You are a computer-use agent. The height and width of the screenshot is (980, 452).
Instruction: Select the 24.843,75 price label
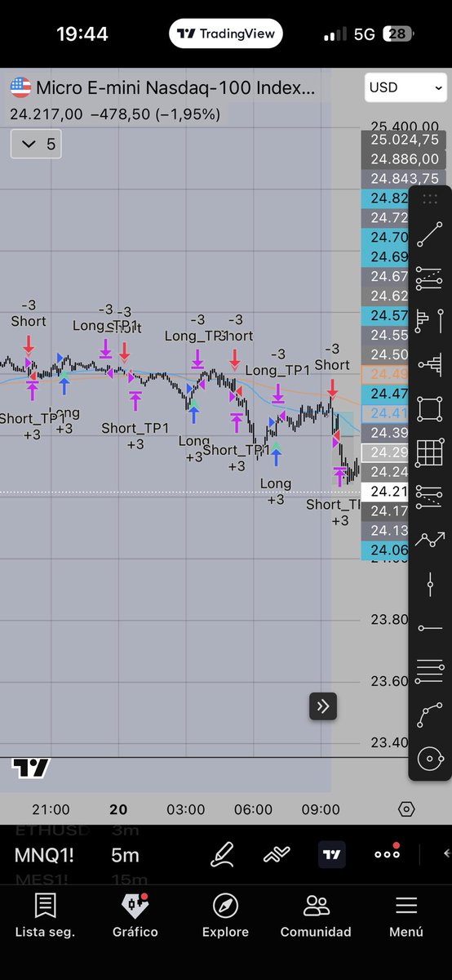[405, 179]
